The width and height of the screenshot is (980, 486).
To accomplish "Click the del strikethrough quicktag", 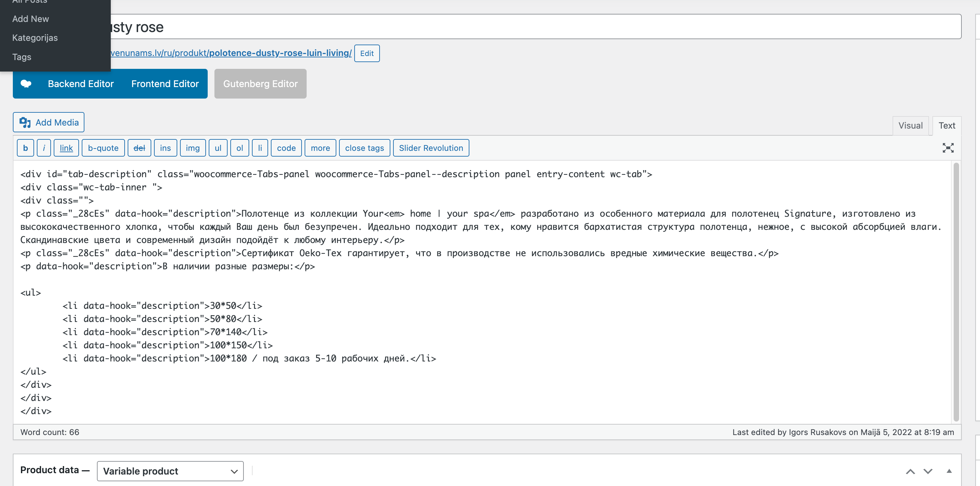I will 139,148.
